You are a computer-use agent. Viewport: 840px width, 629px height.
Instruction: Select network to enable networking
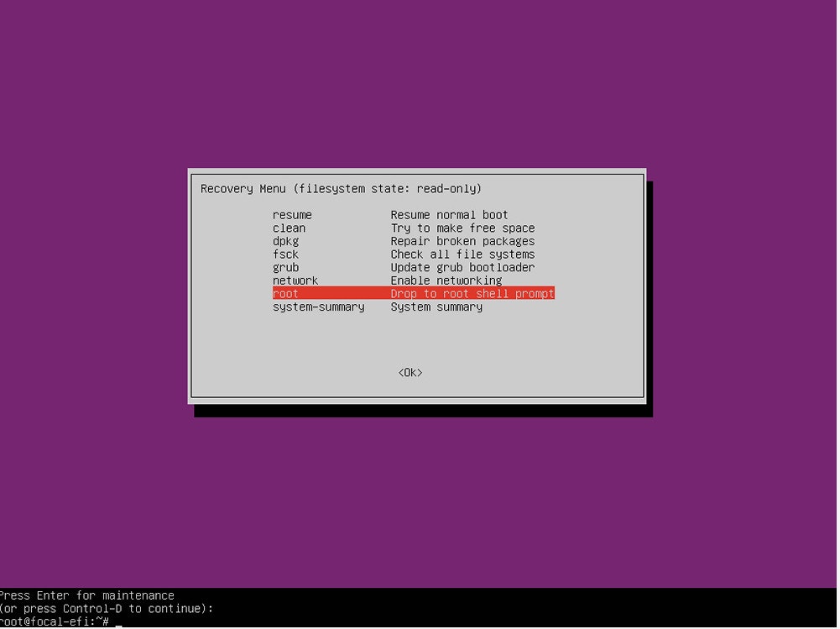(x=295, y=280)
